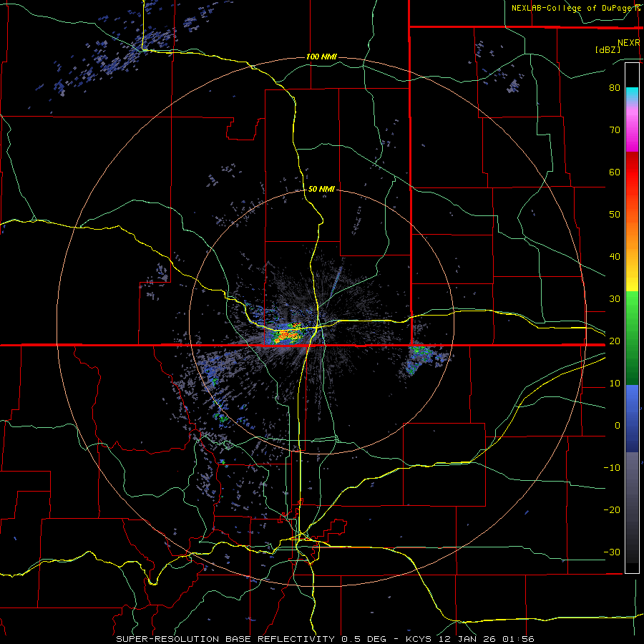The height and width of the screenshot is (644, 644).
Task: Click the blue segment of the reflectivity color bar
Action: pyautogui.click(x=632, y=418)
